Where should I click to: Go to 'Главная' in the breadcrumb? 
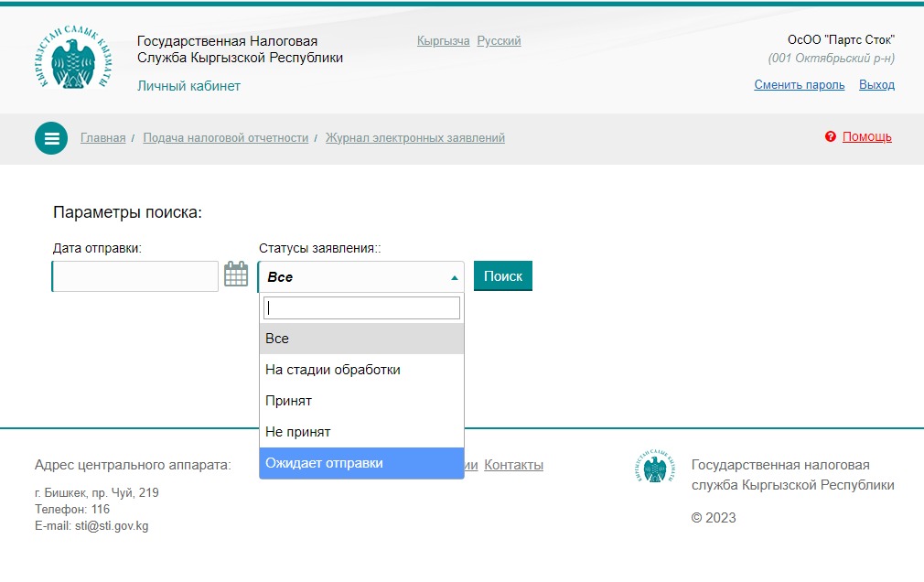click(102, 138)
